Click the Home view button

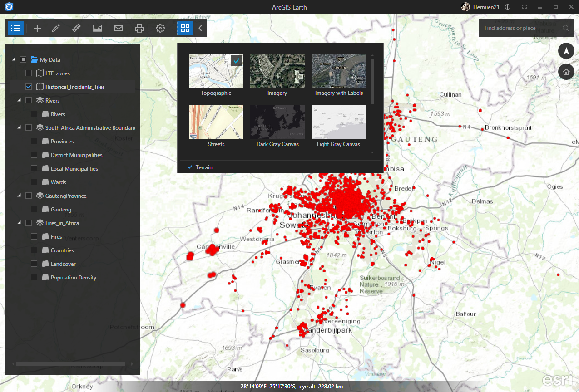[x=566, y=72]
